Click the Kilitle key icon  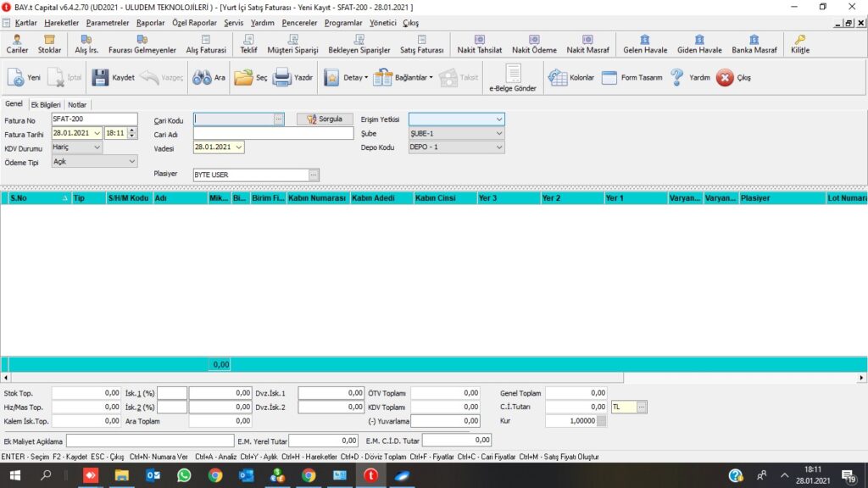[799, 43]
